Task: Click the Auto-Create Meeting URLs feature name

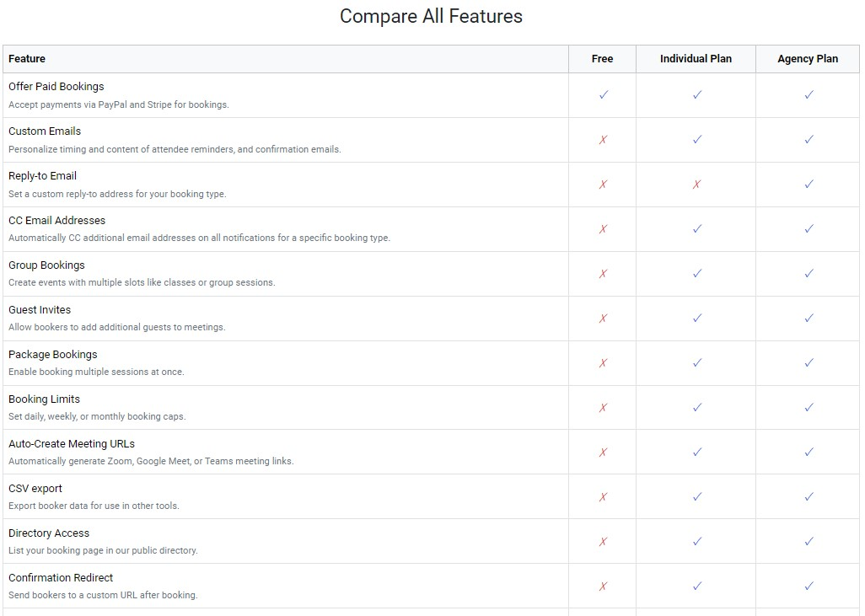Action: point(72,444)
